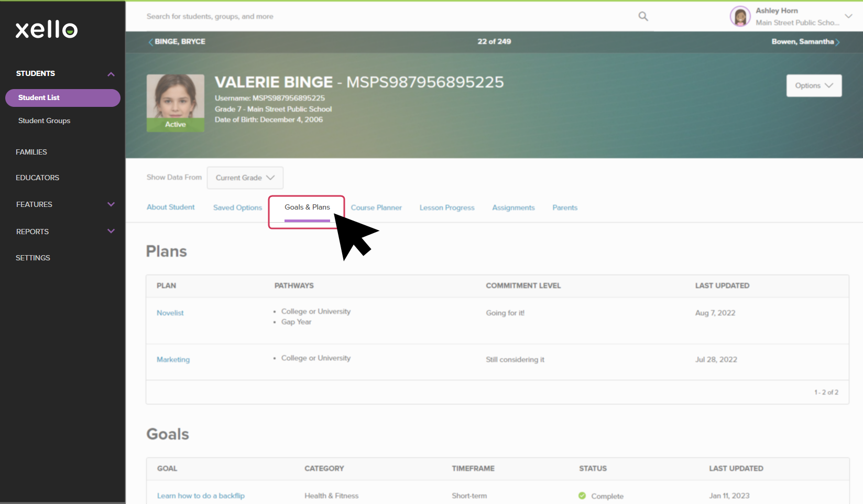Image resolution: width=863 pixels, height=504 pixels.
Task: Expand the Reports section chevron
Action: tap(111, 231)
